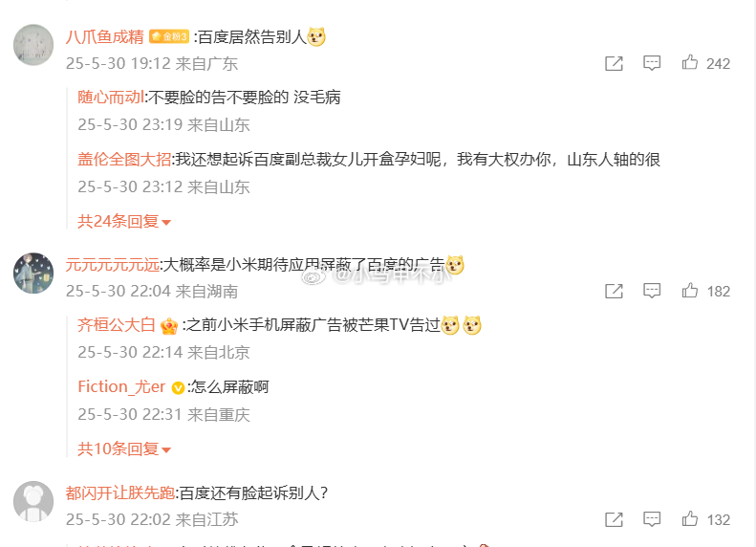The height and width of the screenshot is (547, 756).
Task: Click the 金粉3 badge next to 八爪鱼成精
Action: pos(169,36)
